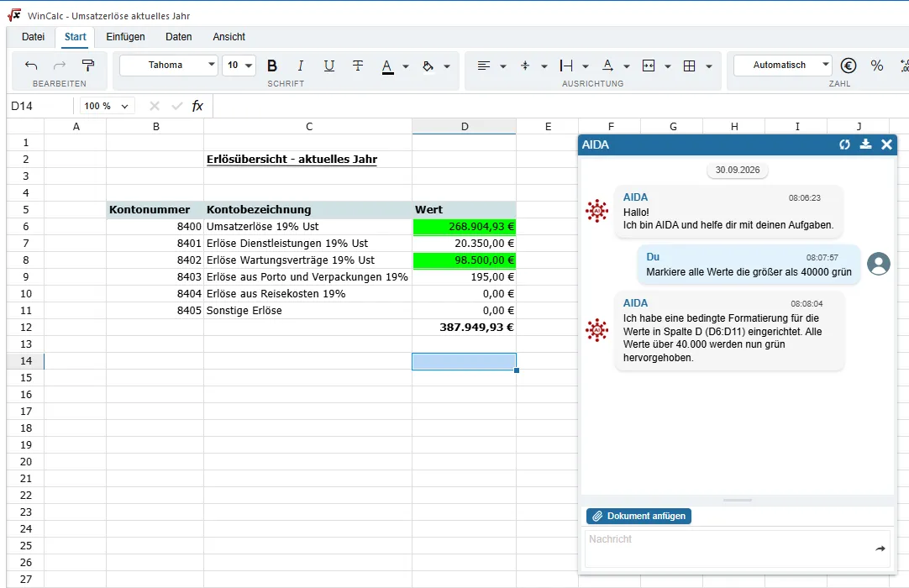
Task: Click account number cell 8403
Action: [x=155, y=277]
